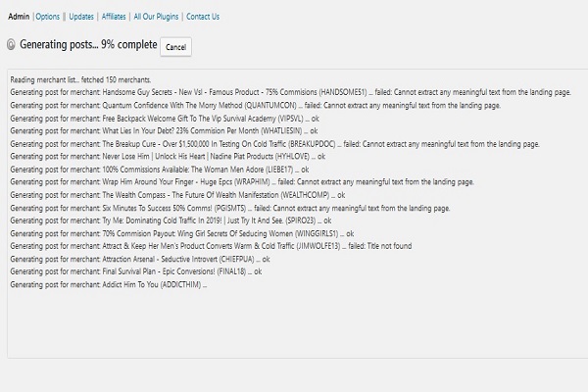Image resolution: width=588 pixels, height=392 pixels.
Task: Cancel the post generation
Action: (x=175, y=47)
